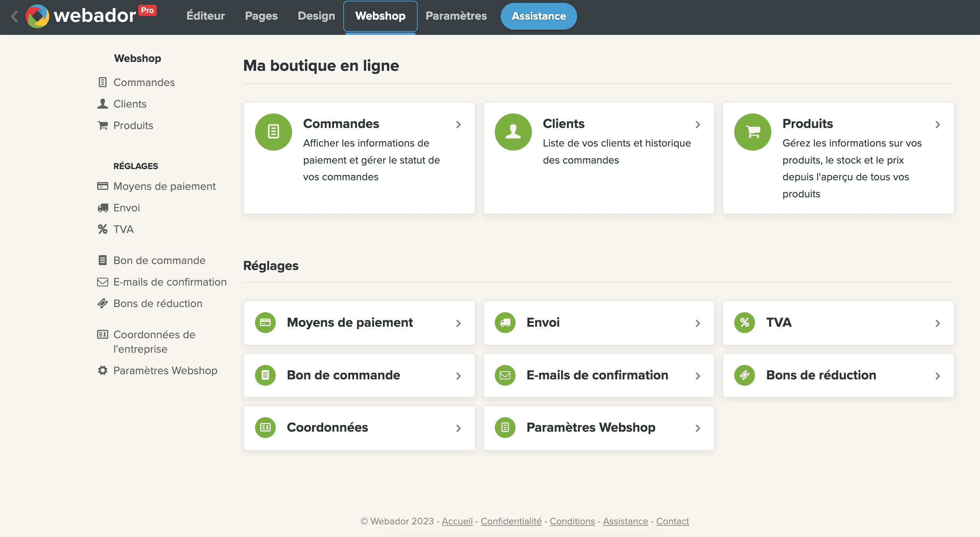Viewport: 980px width, 537px height.
Task: Click the Produits sidebar cart icon
Action: [x=102, y=125]
